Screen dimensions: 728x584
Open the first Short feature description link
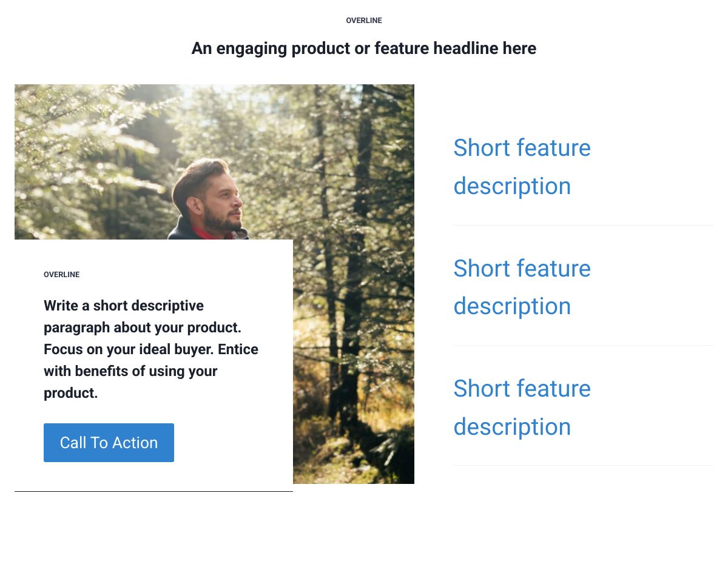point(522,167)
